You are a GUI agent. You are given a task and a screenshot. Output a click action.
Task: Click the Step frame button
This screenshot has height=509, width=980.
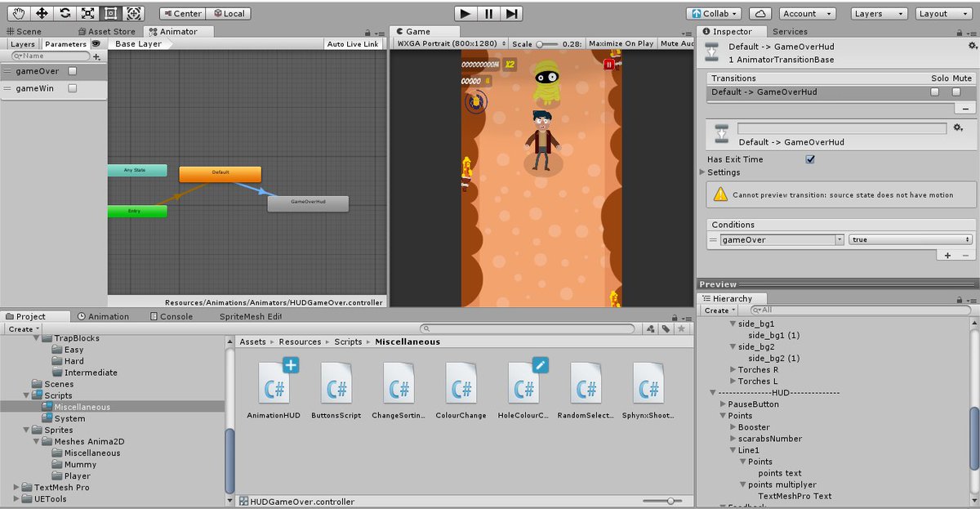pyautogui.click(x=511, y=13)
